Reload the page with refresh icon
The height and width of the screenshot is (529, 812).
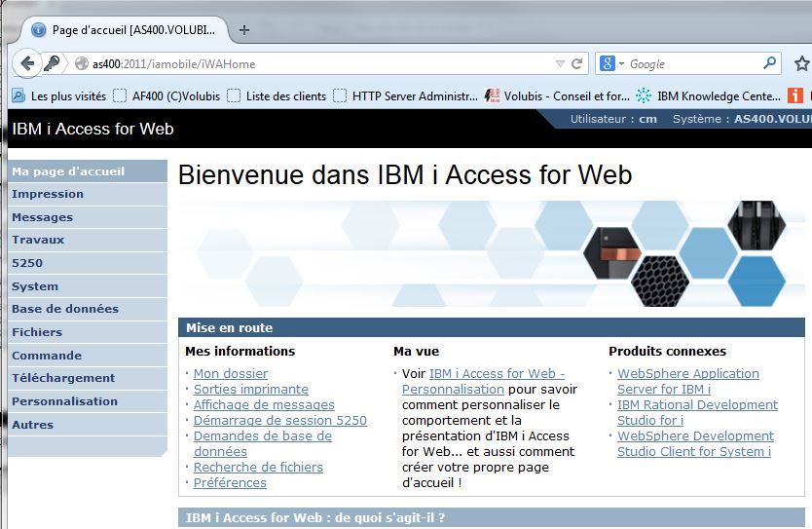click(x=577, y=63)
